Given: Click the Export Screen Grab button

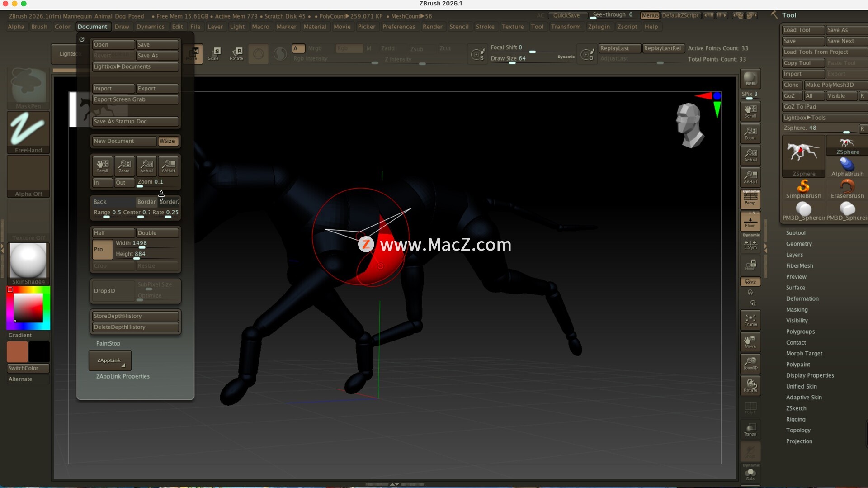Looking at the screenshot, I should coord(135,99).
